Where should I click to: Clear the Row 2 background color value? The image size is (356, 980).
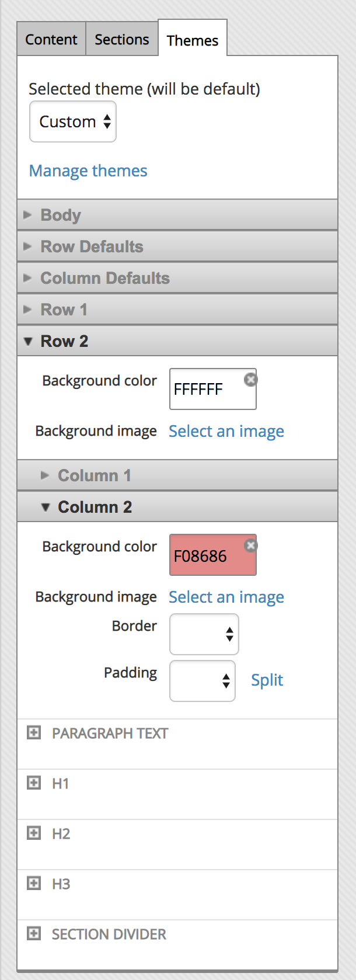coord(250,379)
